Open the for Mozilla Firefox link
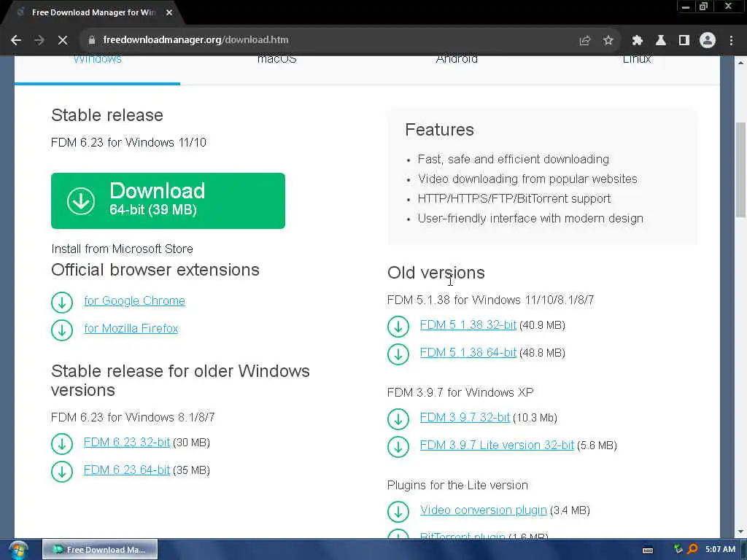 coord(131,329)
